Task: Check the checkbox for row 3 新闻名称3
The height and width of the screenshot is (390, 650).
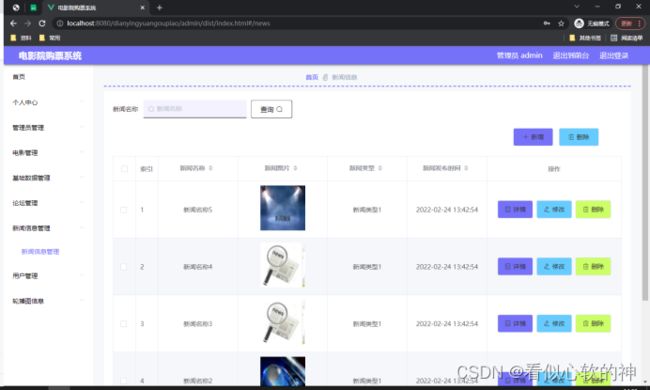Action: pos(124,324)
